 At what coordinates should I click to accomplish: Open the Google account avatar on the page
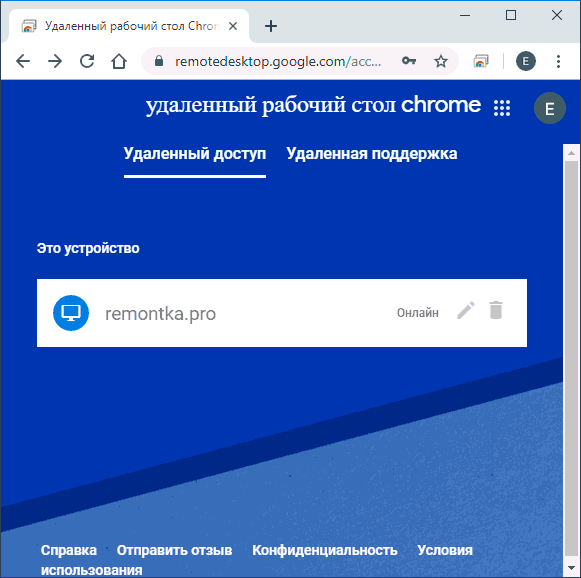point(550,108)
